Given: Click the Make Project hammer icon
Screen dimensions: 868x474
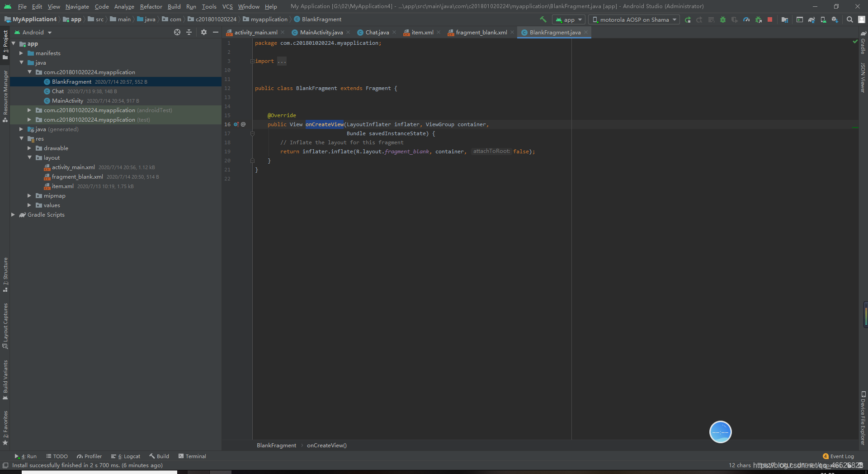Looking at the screenshot, I should (543, 19).
